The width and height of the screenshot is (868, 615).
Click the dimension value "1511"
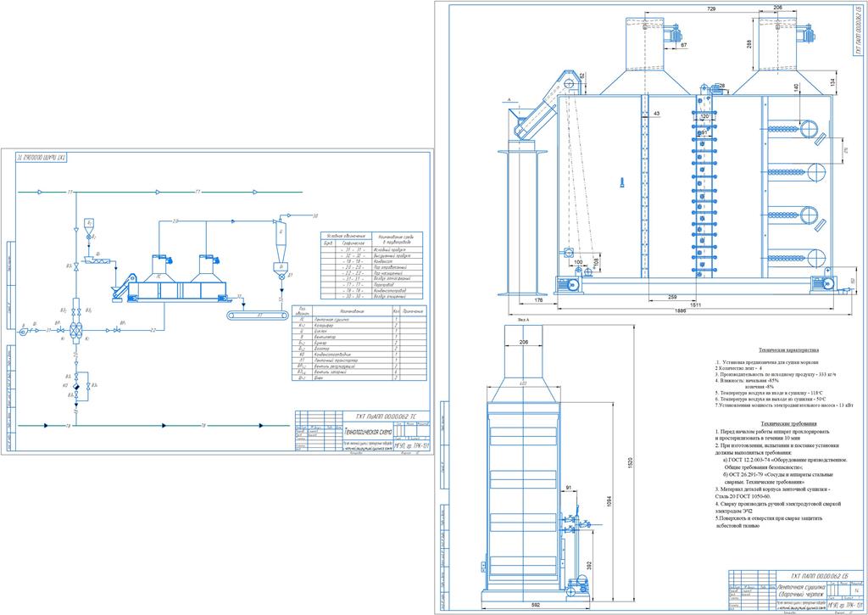tap(695, 305)
